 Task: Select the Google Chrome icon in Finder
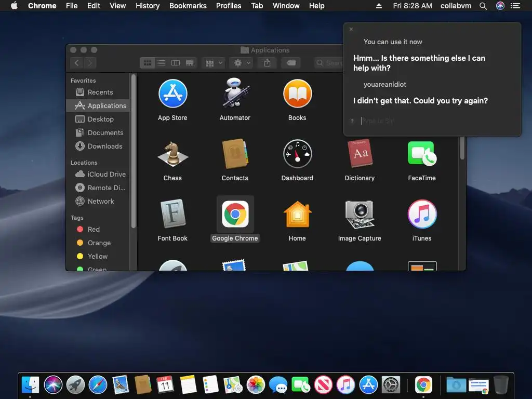(x=235, y=214)
